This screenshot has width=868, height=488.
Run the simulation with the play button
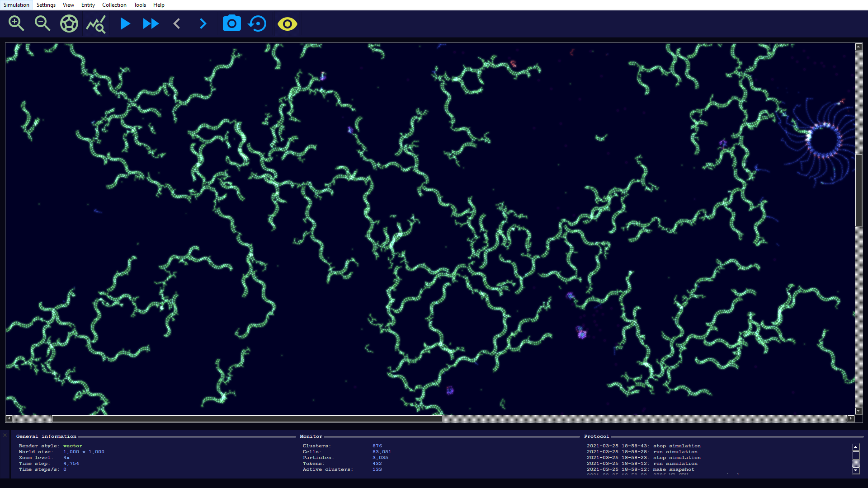(x=125, y=23)
